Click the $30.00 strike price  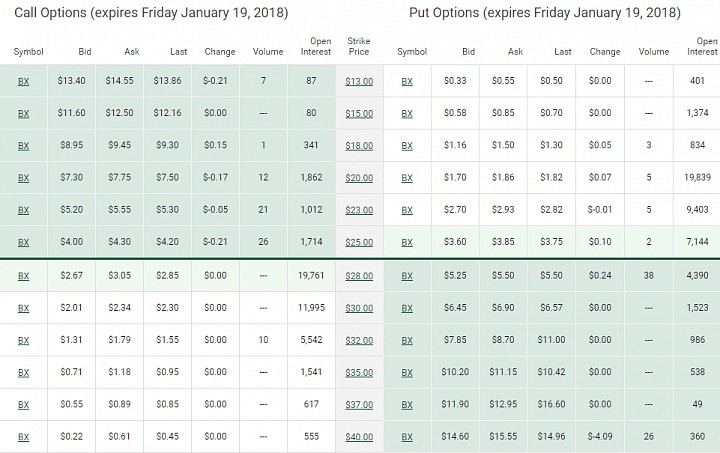pyautogui.click(x=359, y=308)
